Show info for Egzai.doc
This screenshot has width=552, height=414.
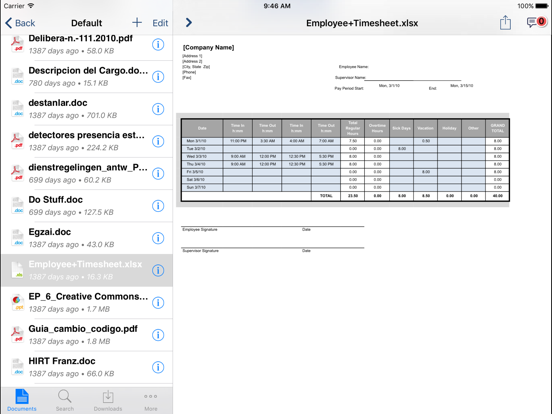[x=158, y=238]
